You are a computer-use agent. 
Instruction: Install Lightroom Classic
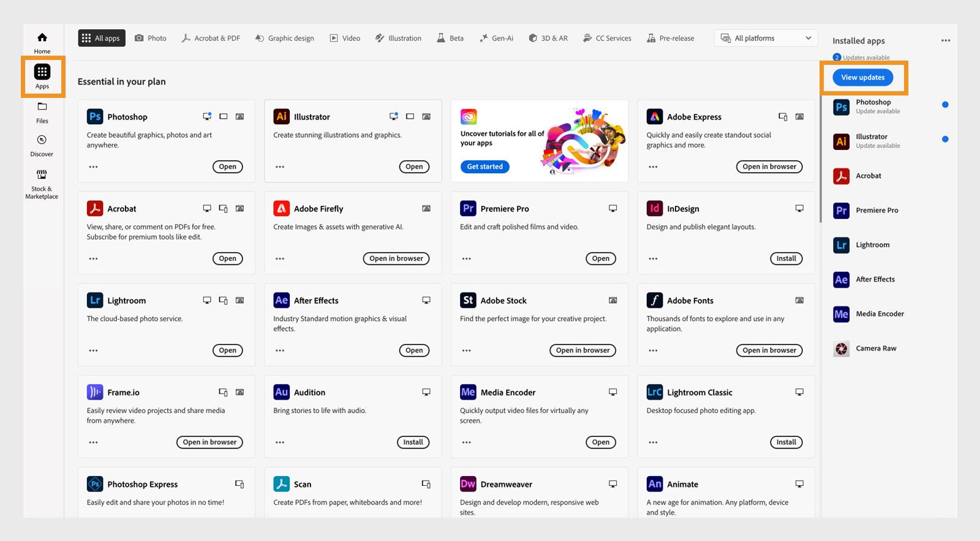[x=786, y=442]
